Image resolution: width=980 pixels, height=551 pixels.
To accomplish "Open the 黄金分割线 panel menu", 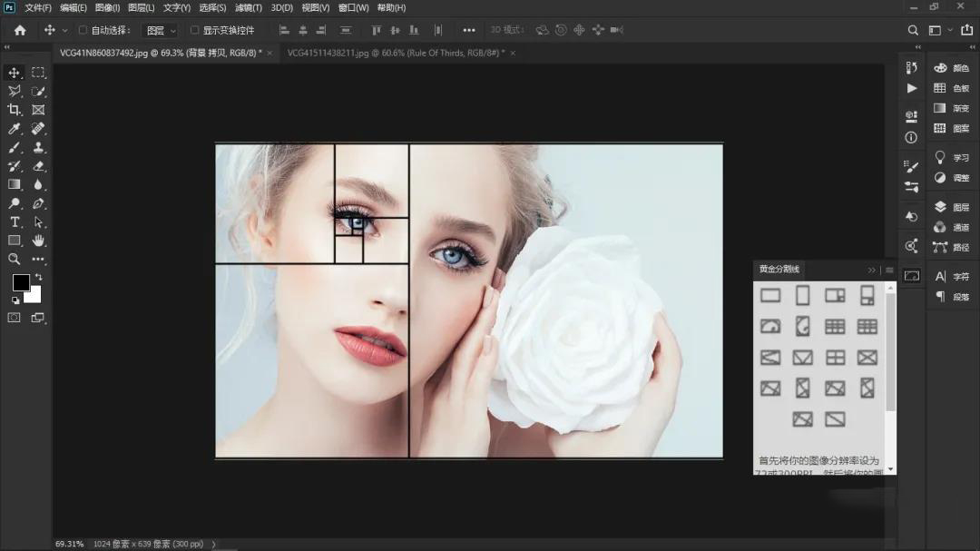I will (889, 271).
